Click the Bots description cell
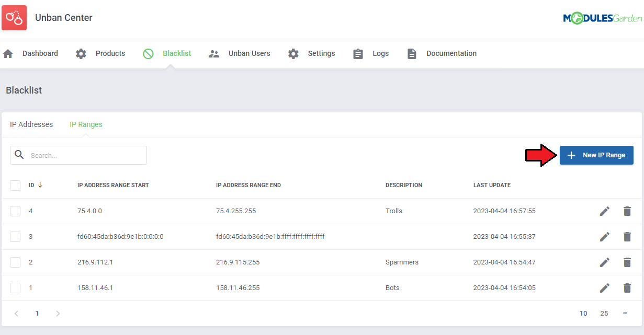Image resolution: width=644 pixels, height=335 pixels. pos(392,288)
